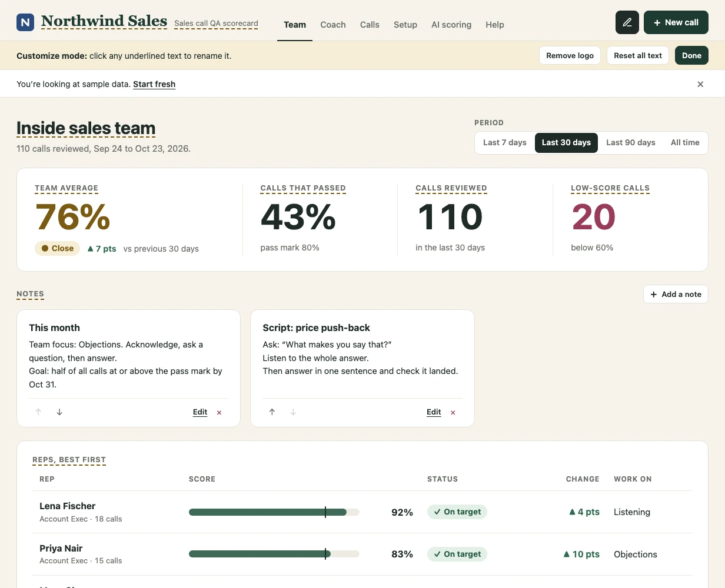Image resolution: width=725 pixels, height=588 pixels.
Task: Open the Help tab
Action: [495, 25]
